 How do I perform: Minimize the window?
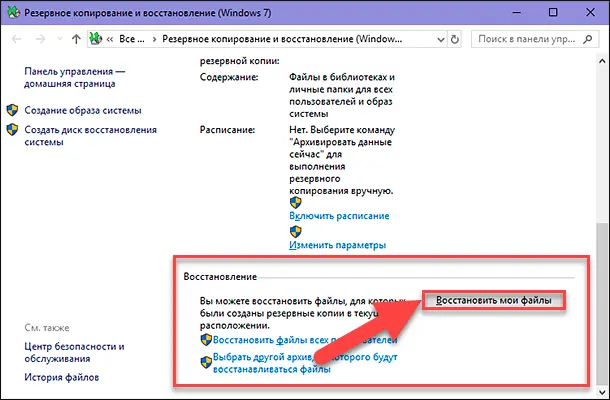click(x=517, y=12)
